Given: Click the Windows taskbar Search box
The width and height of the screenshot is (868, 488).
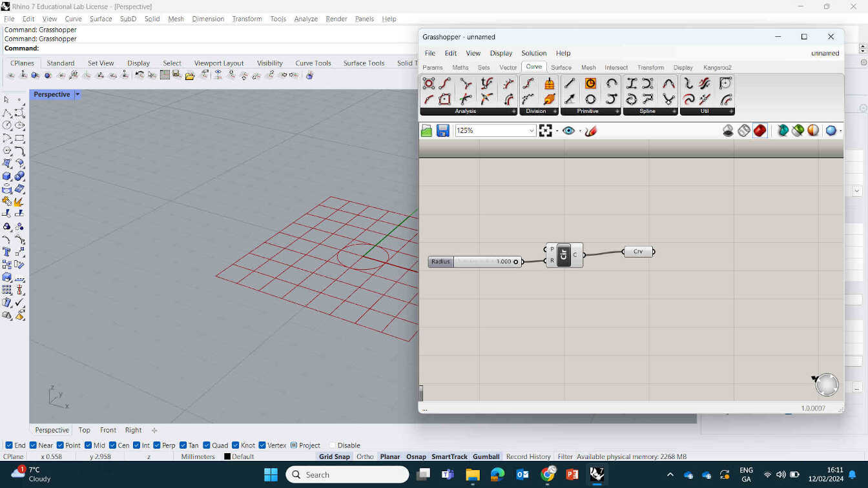Looking at the screenshot, I should (x=347, y=474).
